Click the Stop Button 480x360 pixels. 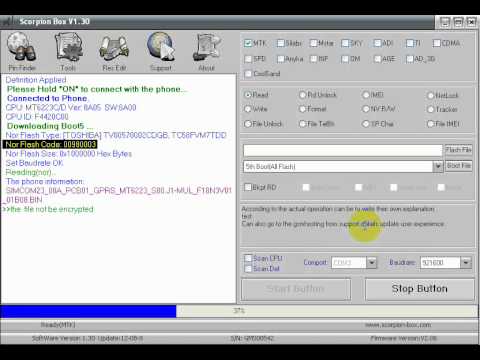[420, 289]
